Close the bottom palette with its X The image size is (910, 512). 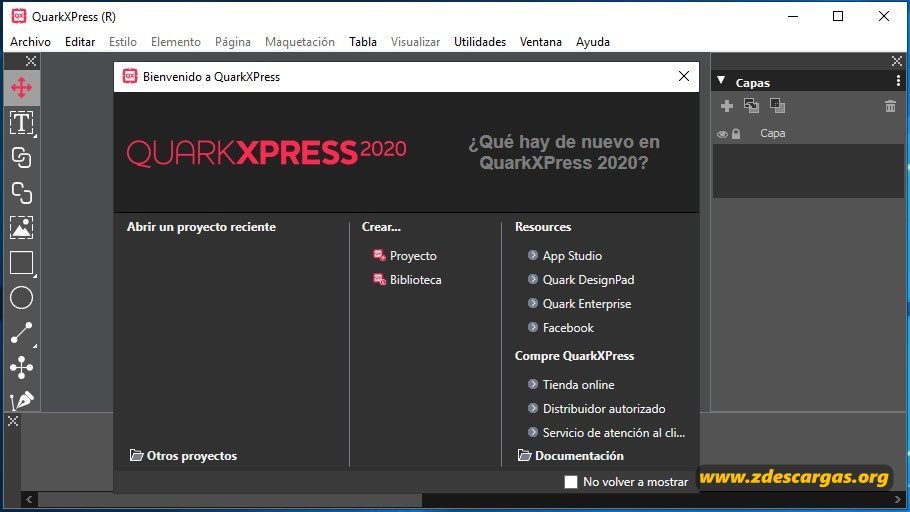click(13, 421)
